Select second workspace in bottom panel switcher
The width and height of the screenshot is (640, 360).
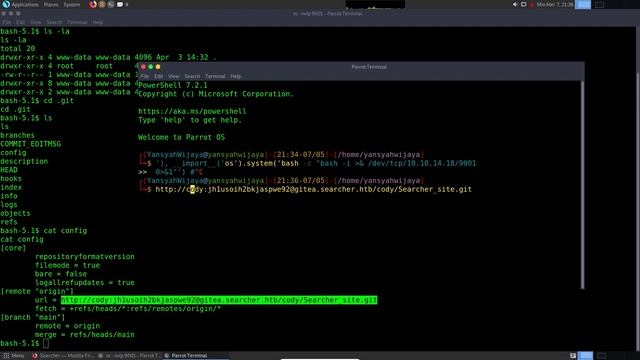[602, 356]
